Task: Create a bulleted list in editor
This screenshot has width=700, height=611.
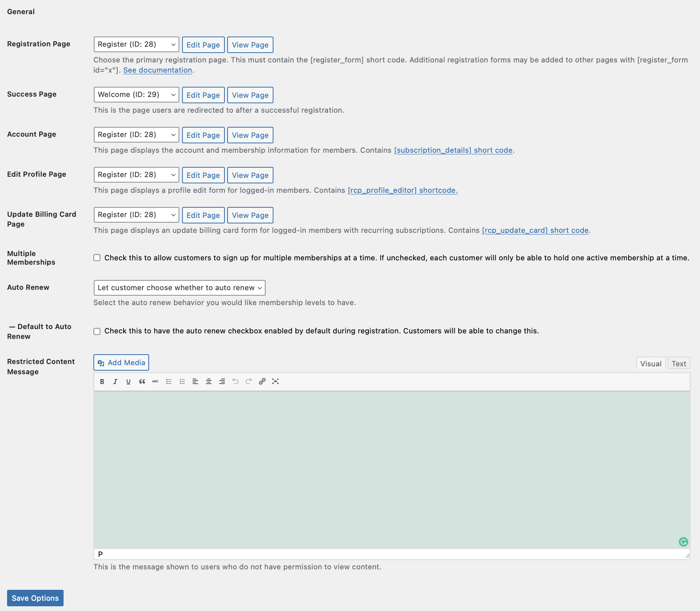Action: point(169,381)
